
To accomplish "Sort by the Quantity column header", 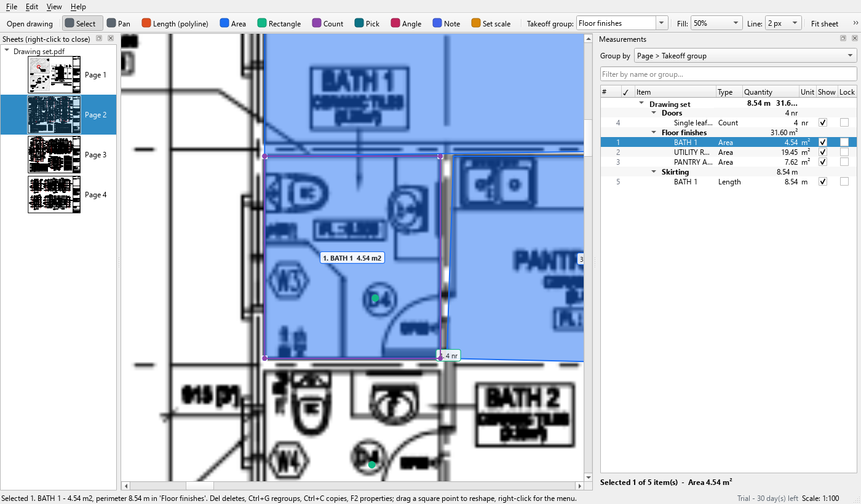I will [771, 92].
